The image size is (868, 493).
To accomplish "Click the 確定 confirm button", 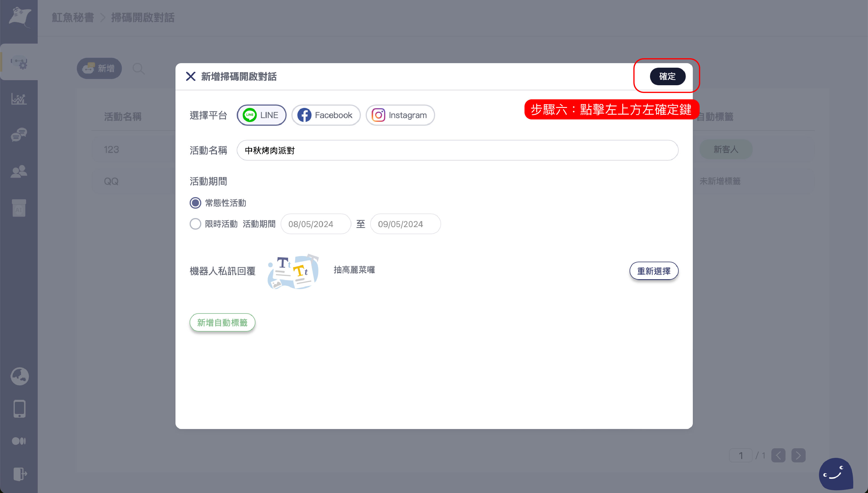I will pos(667,76).
